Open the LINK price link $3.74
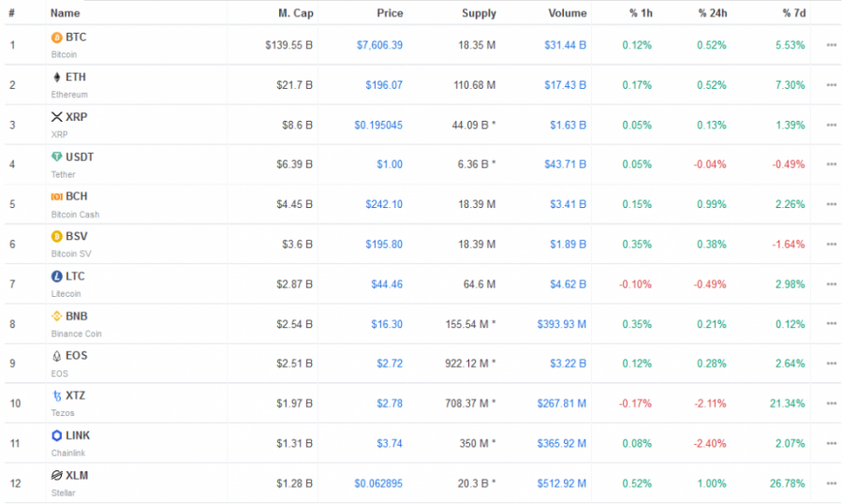 tap(390, 443)
